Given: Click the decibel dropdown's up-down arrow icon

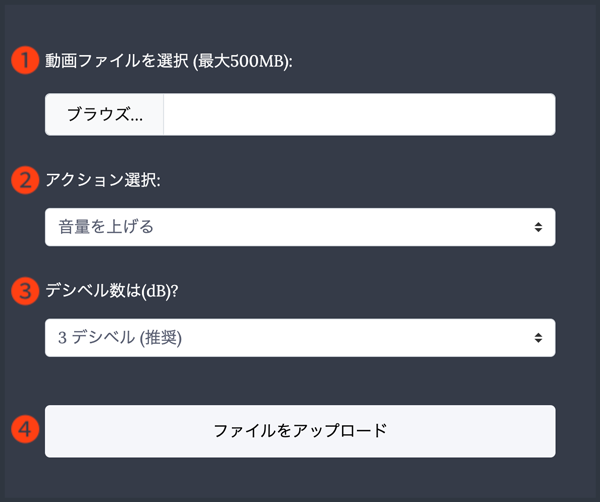Looking at the screenshot, I should [538, 338].
